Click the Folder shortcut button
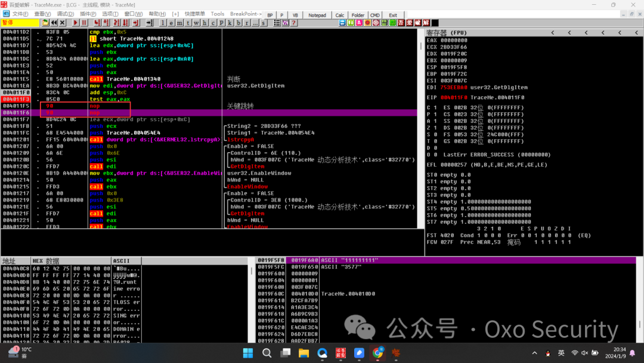The height and width of the screenshot is (363, 644). click(x=358, y=15)
